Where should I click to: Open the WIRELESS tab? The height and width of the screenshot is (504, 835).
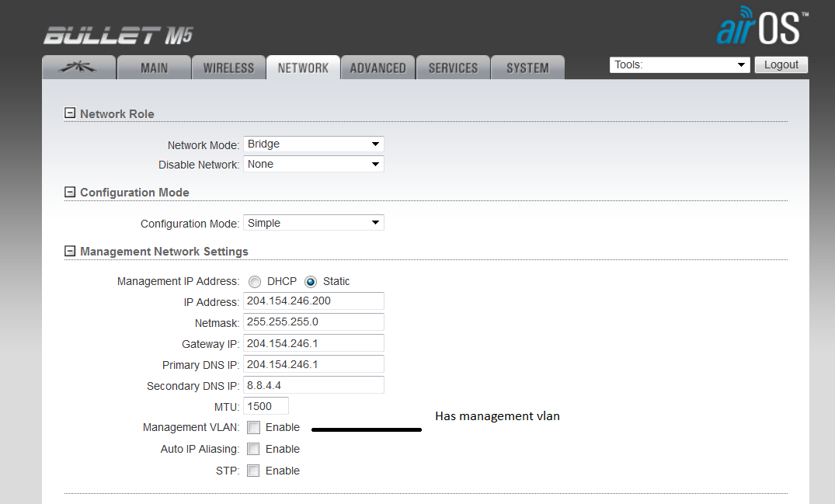coord(228,68)
